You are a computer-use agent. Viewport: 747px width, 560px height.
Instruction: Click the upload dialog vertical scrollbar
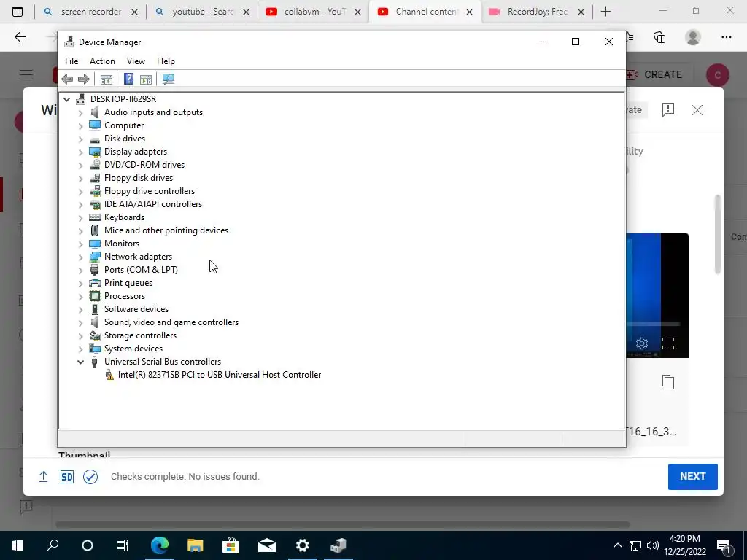coord(718,234)
